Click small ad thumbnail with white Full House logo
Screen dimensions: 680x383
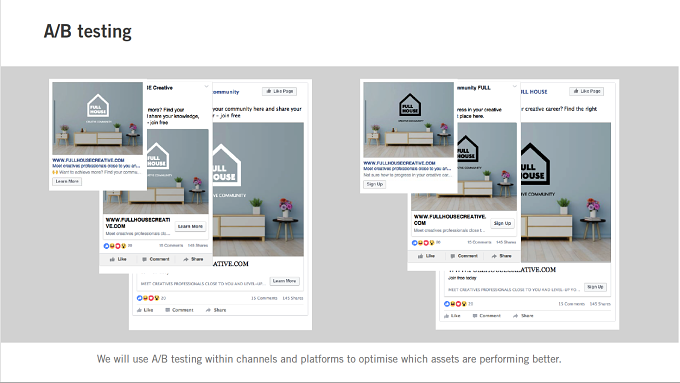[x=98, y=118]
